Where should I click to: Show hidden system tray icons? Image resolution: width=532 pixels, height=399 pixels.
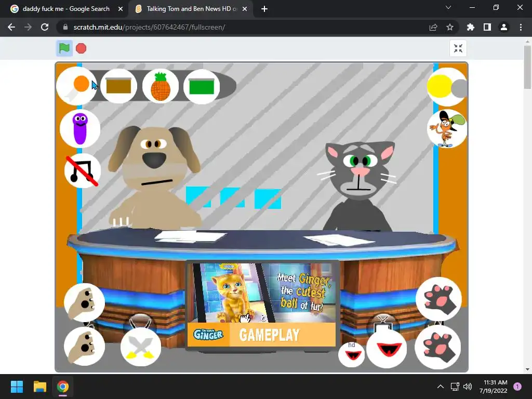click(441, 387)
